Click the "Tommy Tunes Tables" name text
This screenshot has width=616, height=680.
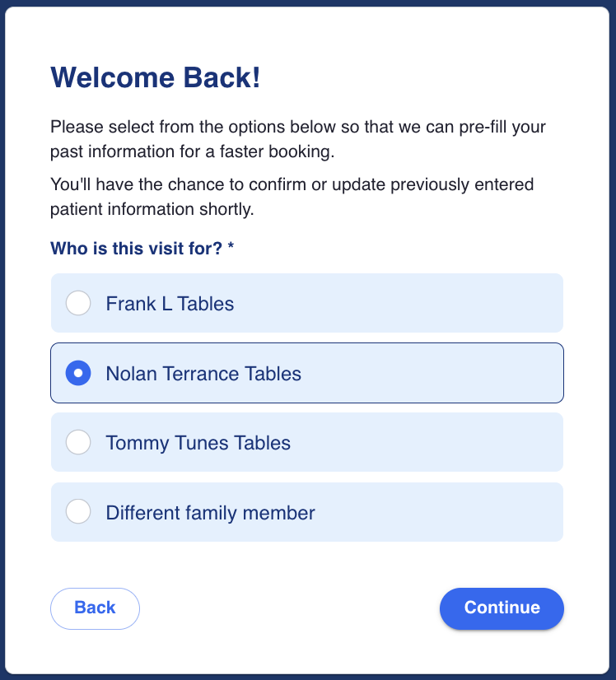coord(198,443)
